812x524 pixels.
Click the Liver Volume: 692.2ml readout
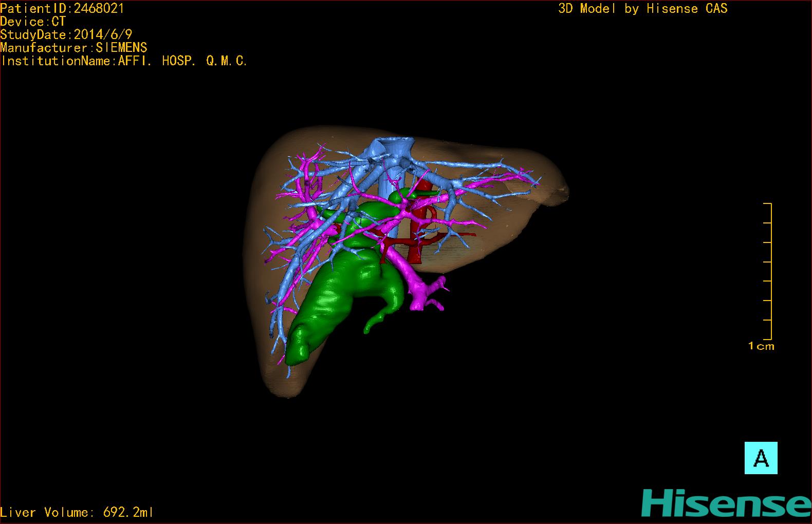click(x=77, y=512)
